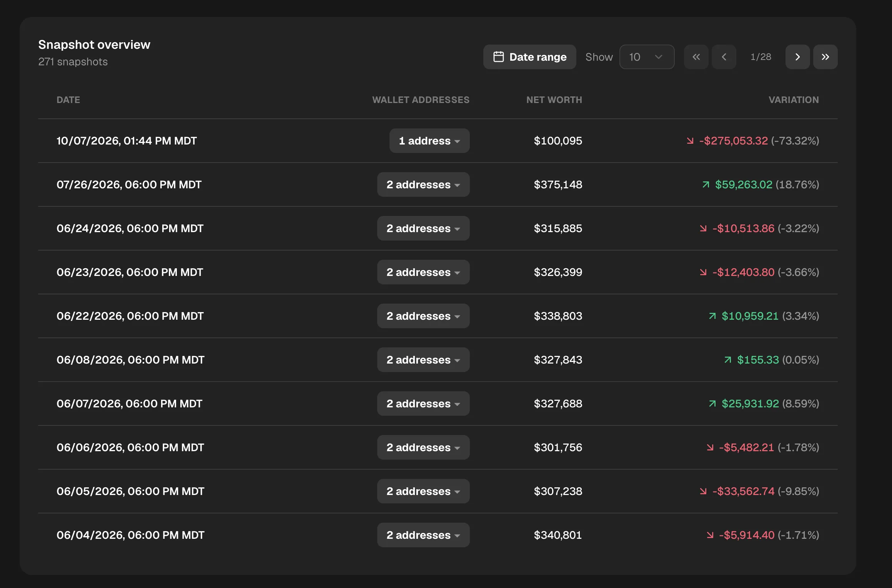Click the $338,803 net worth value
This screenshot has height=588, width=892.
(558, 316)
